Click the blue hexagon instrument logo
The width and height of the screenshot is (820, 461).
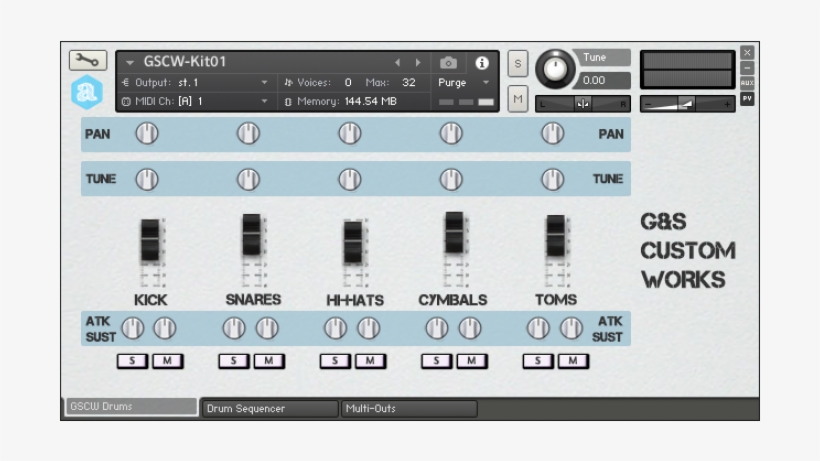(87, 92)
